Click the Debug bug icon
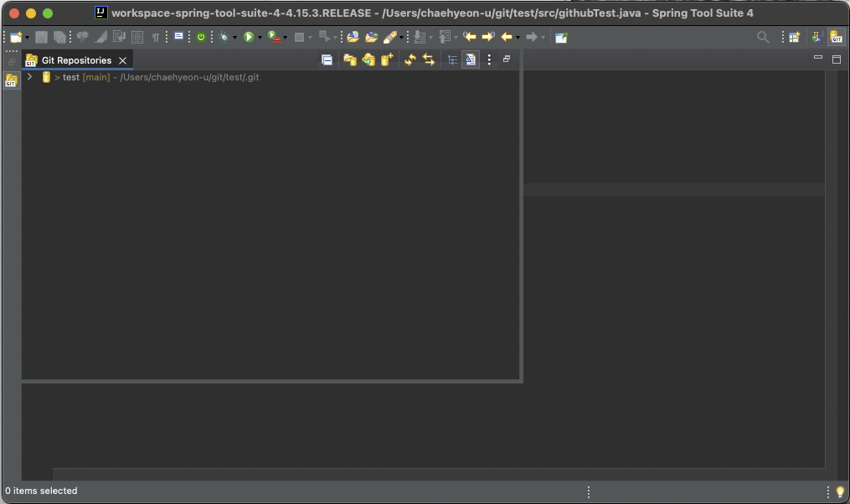This screenshot has height=504, width=850. (x=224, y=38)
